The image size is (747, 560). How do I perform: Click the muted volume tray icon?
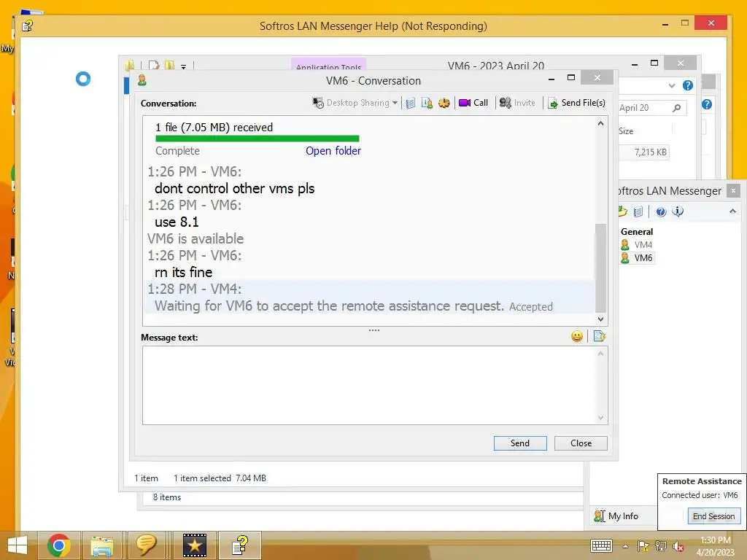[678, 546]
